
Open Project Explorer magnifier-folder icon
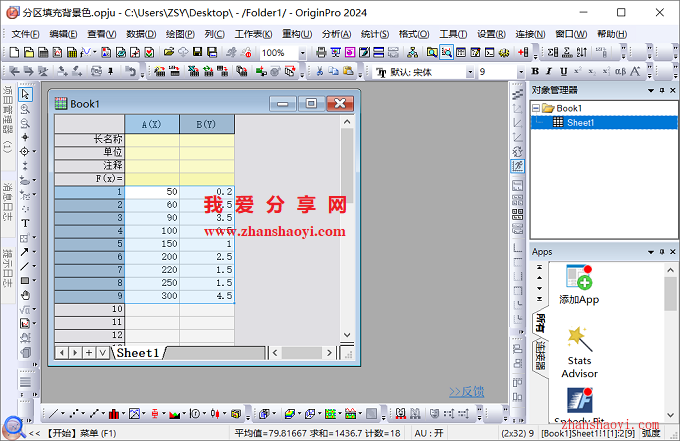click(432, 52)
